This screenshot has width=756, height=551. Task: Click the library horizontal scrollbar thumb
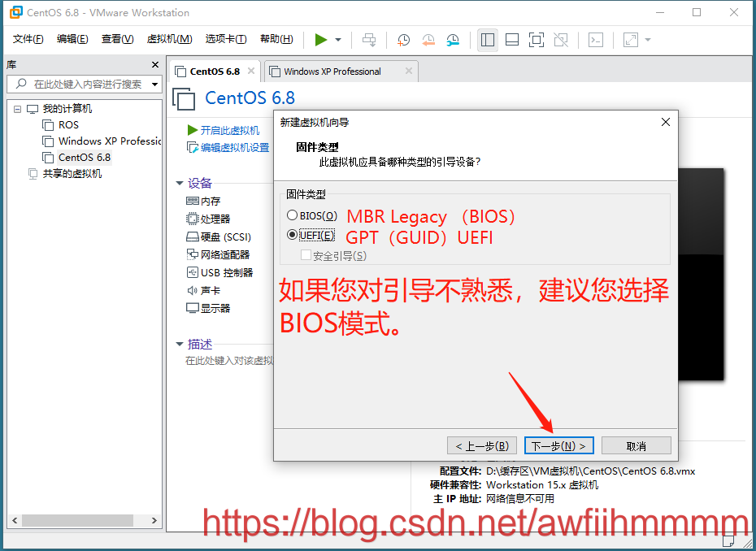77,520
